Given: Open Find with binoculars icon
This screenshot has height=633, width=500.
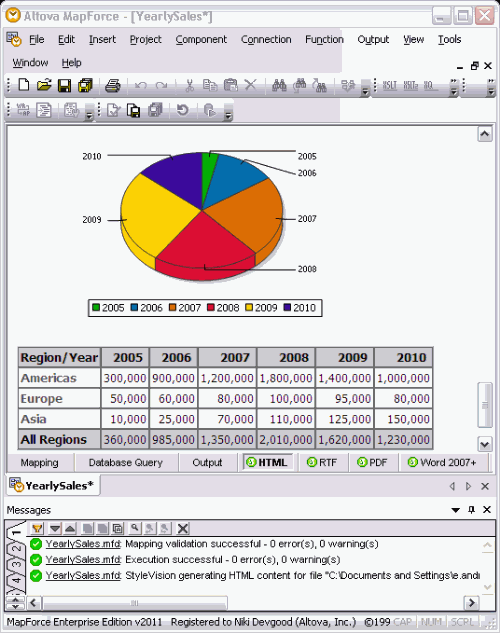Looking at the screenshot, I should pos(279,85).
